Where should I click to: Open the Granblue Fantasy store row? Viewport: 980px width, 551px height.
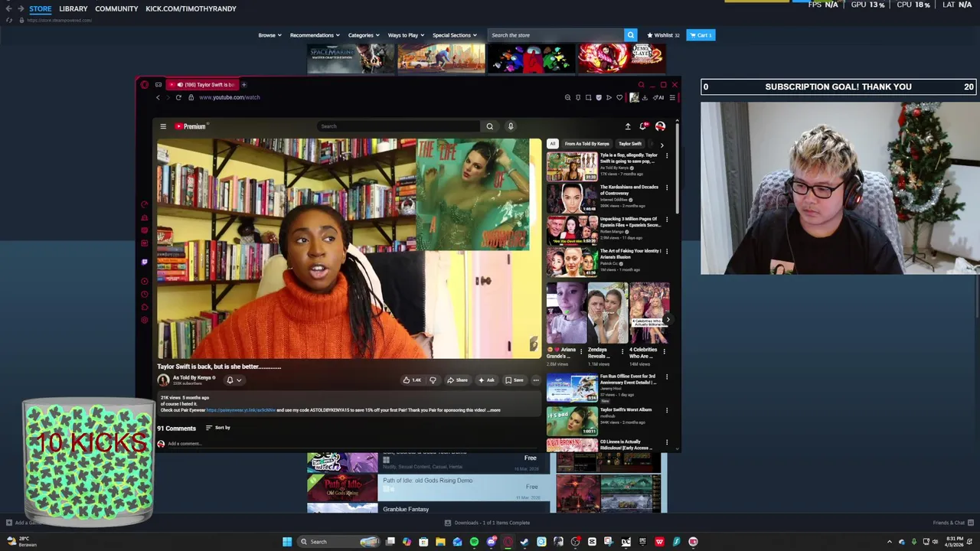click(428, 509)
